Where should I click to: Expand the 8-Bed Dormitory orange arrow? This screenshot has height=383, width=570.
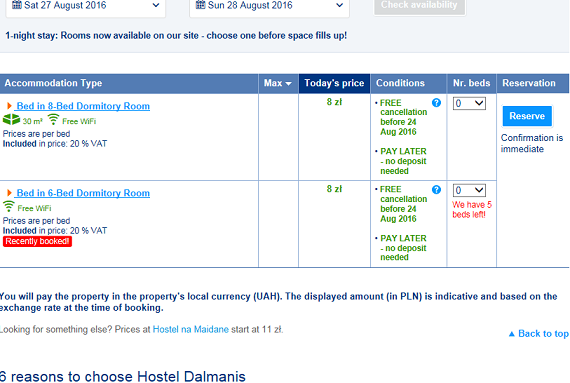(9, 106)
